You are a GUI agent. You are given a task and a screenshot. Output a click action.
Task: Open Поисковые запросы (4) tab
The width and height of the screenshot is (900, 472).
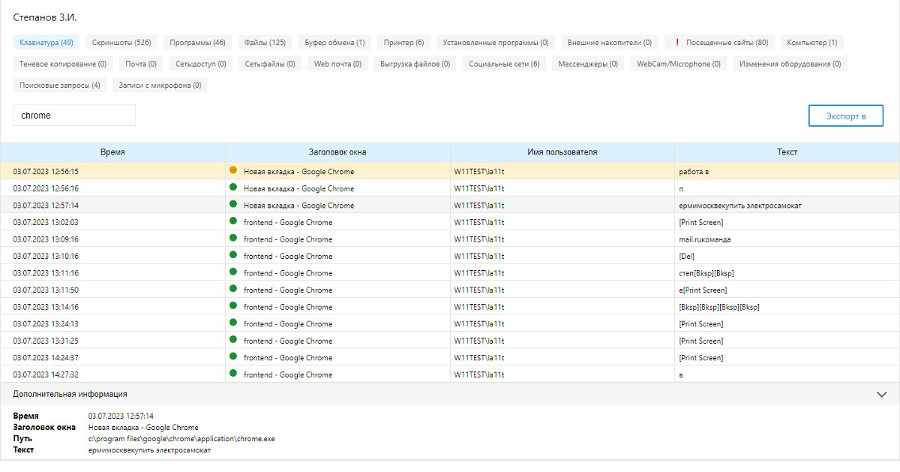[60, 85]
